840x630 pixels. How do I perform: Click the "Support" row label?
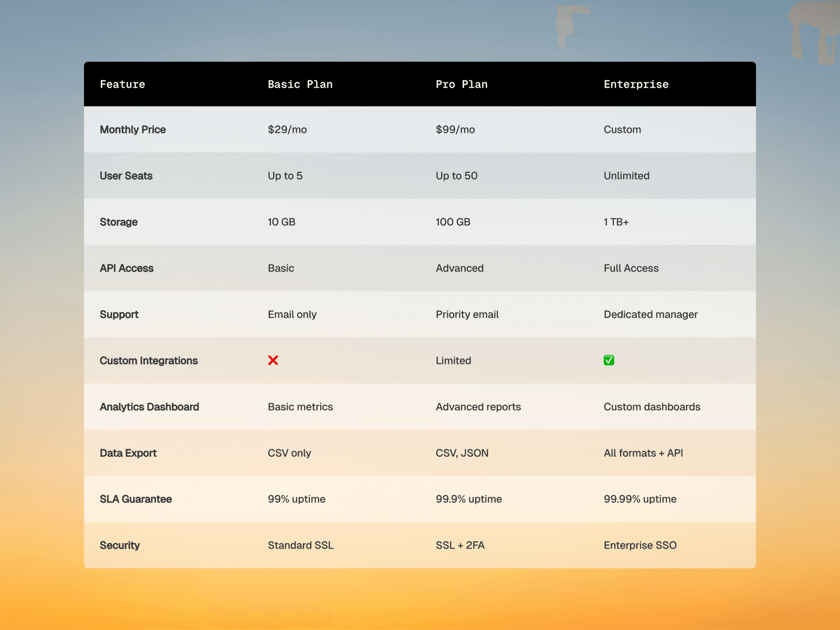click(x=119, y=314)
